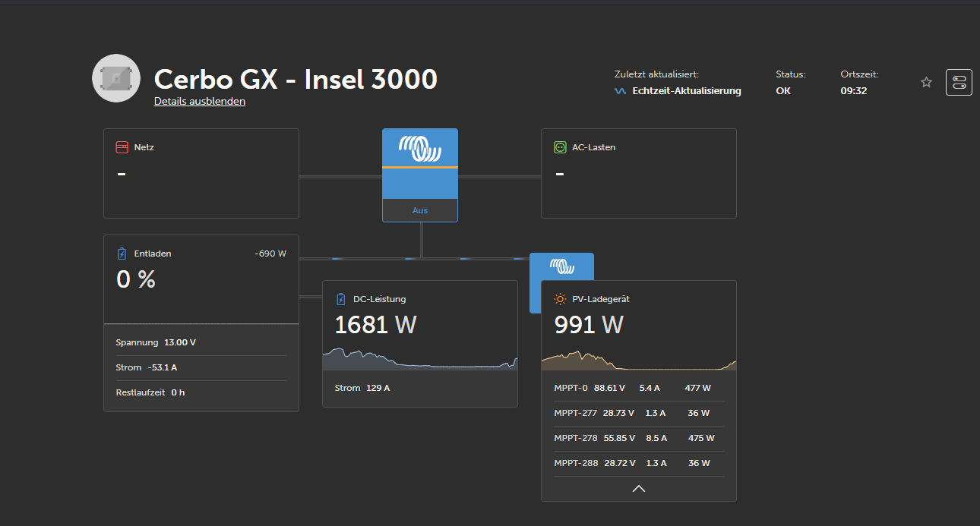Screen dimensions: 980x526
Task: Click the DC-Leistung battery icon
Action: pyautogui.click(x=340, y=299)
